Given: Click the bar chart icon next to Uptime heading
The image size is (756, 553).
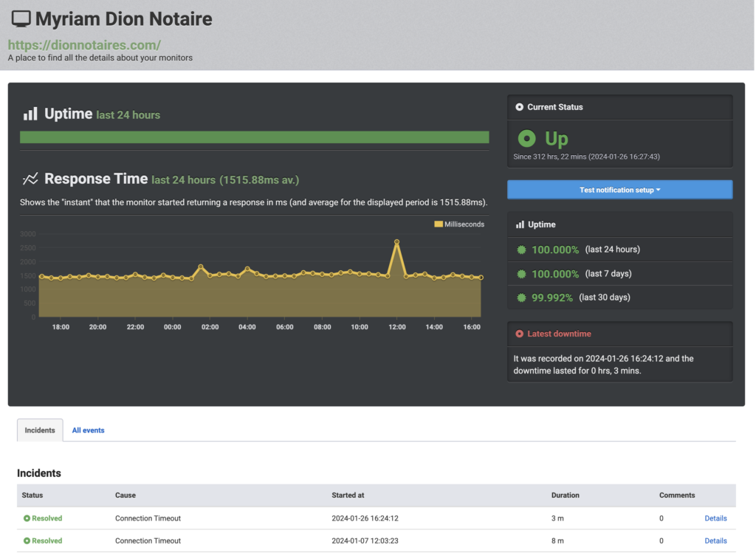Looking at the screenshot, I should pos(30,114).
